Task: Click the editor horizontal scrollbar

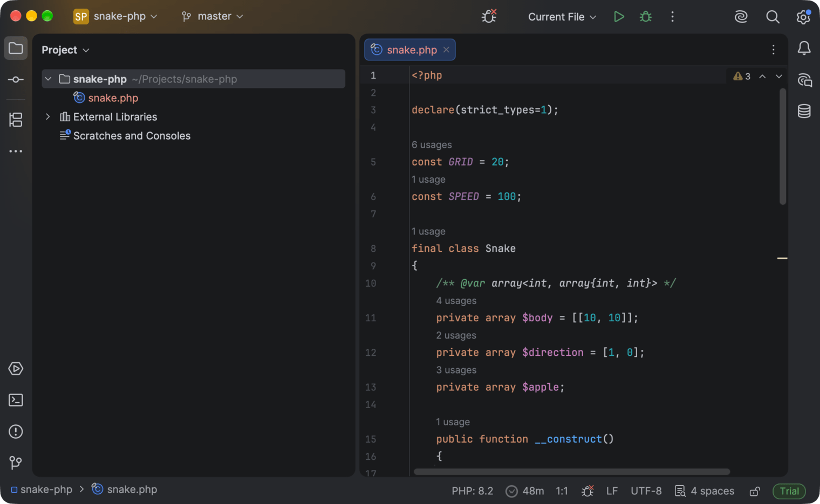Action: pyautogui.click(x=572, y=472)
